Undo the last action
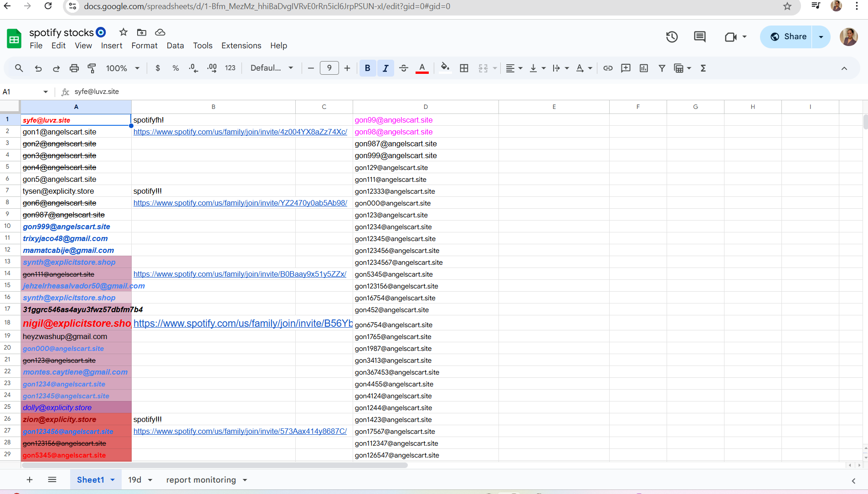The height and width of the screenshot is (494, 868). tap(38, 68)
